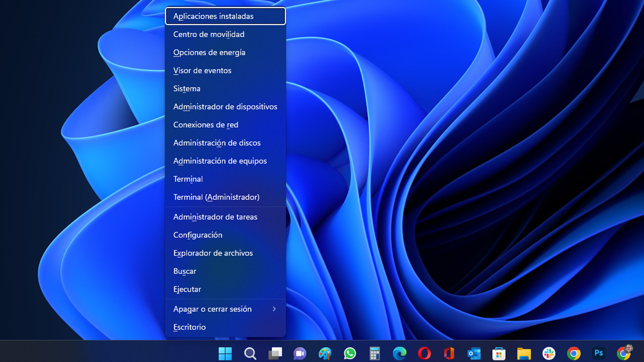Choose Explorador de archivos
The height and width of the screenshot is (362, 644).
pyautogui.click(x=225, y=253)
